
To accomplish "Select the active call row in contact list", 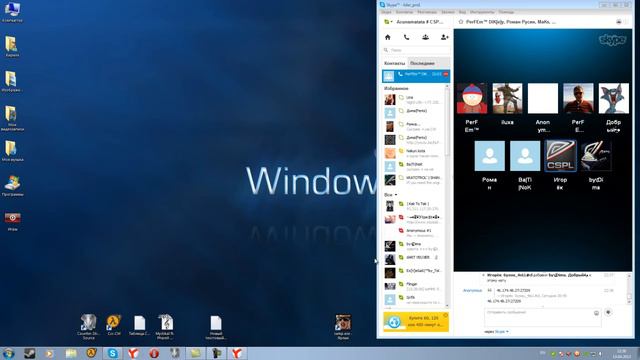I will tap(416, 76).
